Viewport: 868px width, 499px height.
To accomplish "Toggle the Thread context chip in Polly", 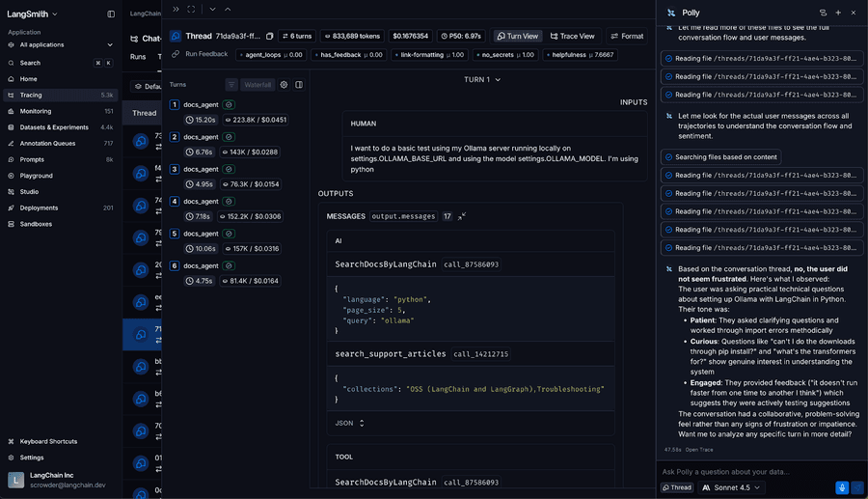I will 678,487.
